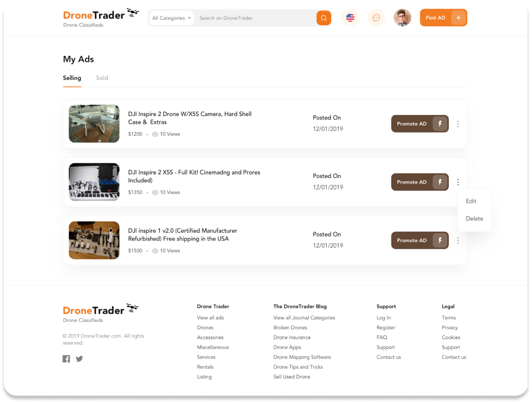Open Drone Tips and Tricks link

[x=298, y=367]
